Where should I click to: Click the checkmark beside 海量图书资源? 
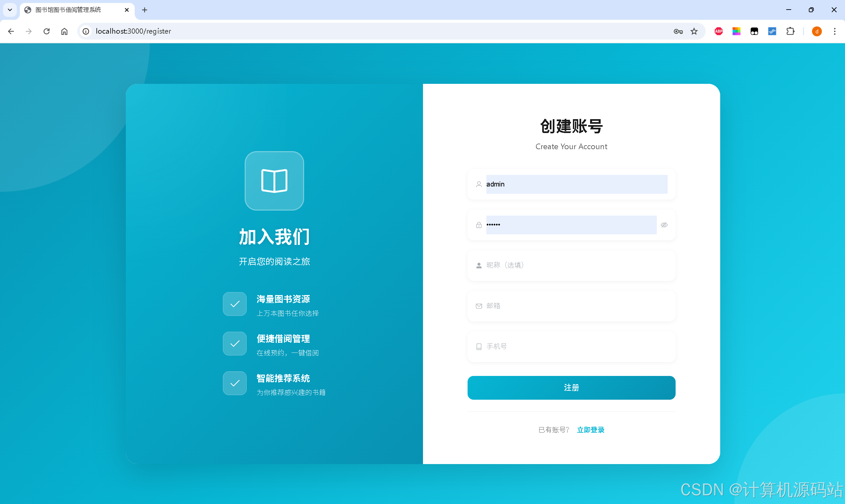pos(234,304)
